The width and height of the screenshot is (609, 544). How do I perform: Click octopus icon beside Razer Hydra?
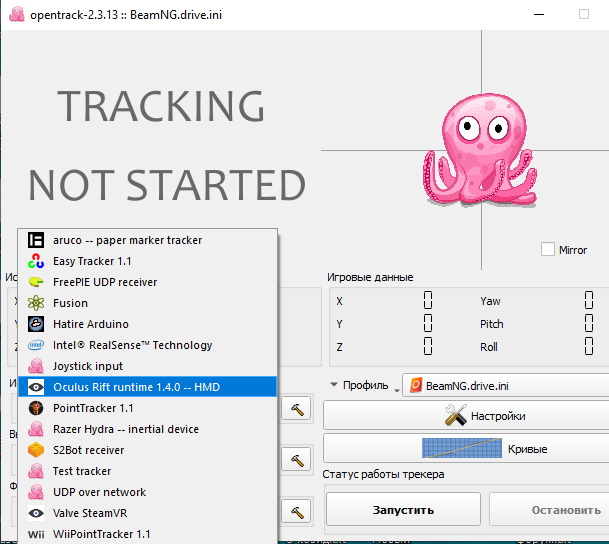pos(36,429)
